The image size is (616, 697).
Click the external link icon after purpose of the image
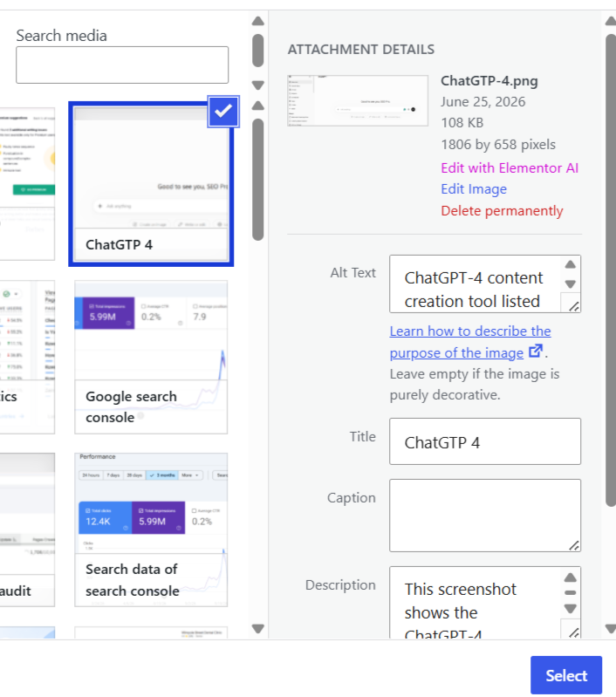click(x=536, y=352)
